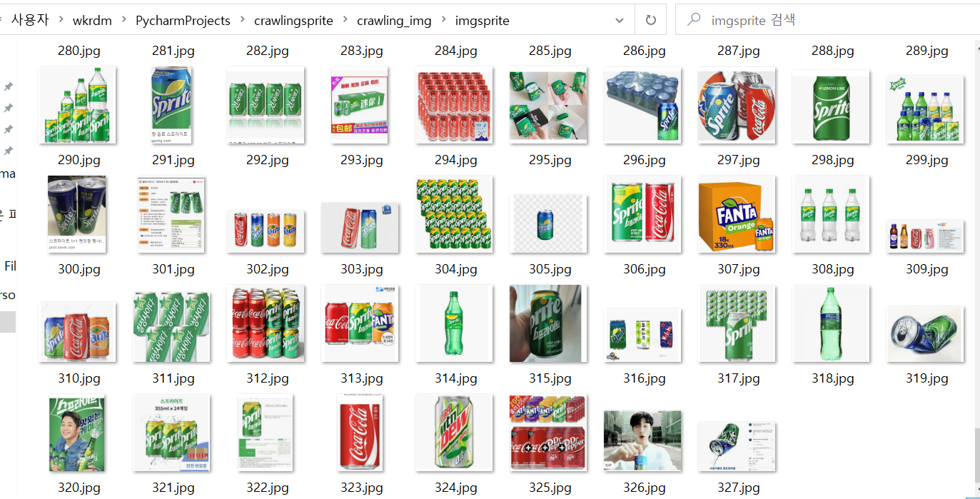Click the file name 303.jpg

pos(362,270)
